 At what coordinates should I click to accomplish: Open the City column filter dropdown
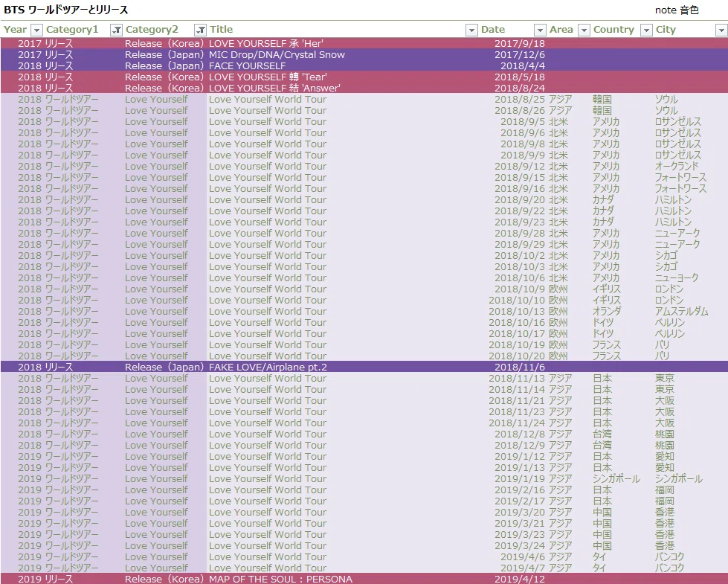pyautogui.click(x=721, y=31)
